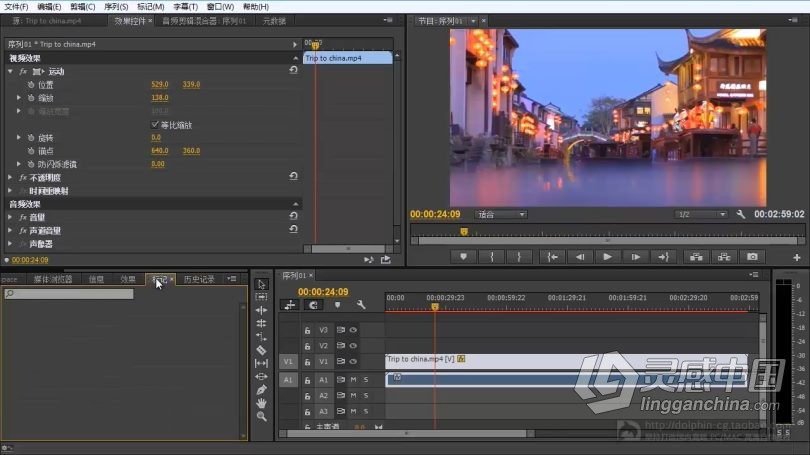Select the Slide tool
The height and width of the screenshot is (455, 810).
[261, 376]
